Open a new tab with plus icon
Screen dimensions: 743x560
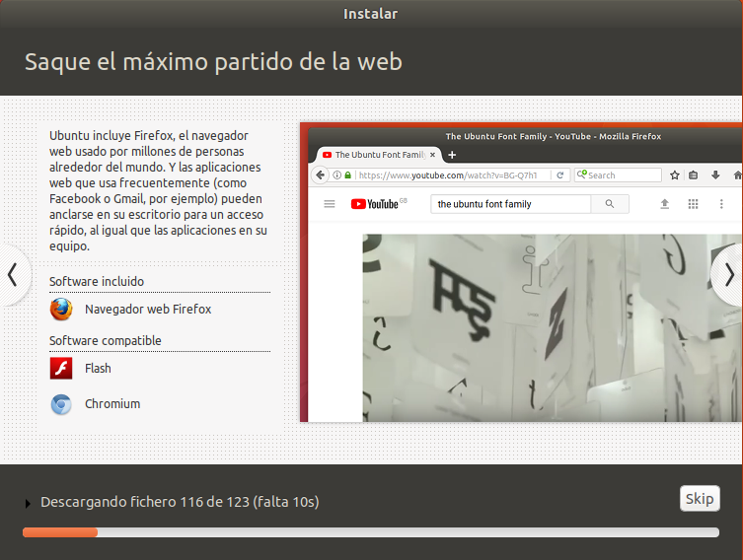[452, 155]
